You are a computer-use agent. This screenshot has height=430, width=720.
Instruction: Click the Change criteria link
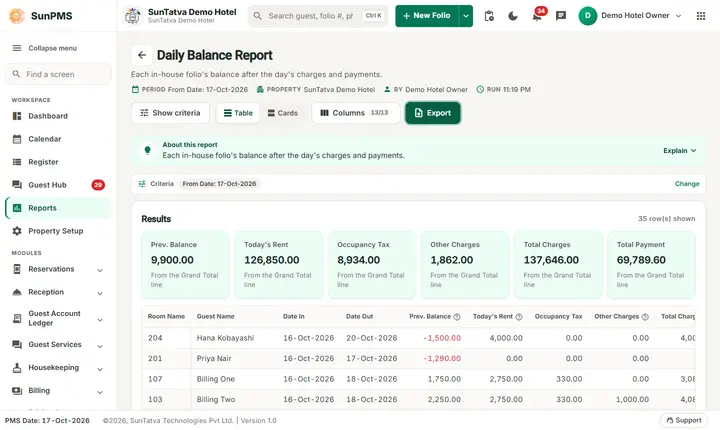point(687,184)
